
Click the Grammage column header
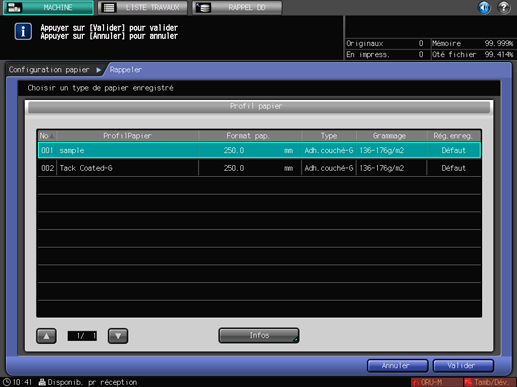[x=391, y=136]
